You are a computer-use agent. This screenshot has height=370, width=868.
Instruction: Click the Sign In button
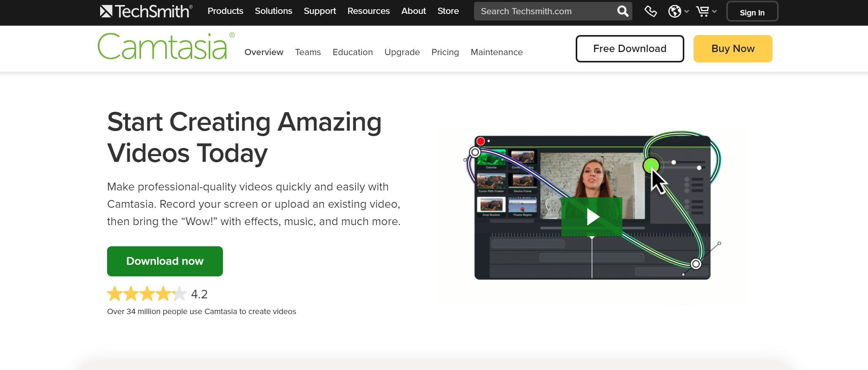(752, 12)
